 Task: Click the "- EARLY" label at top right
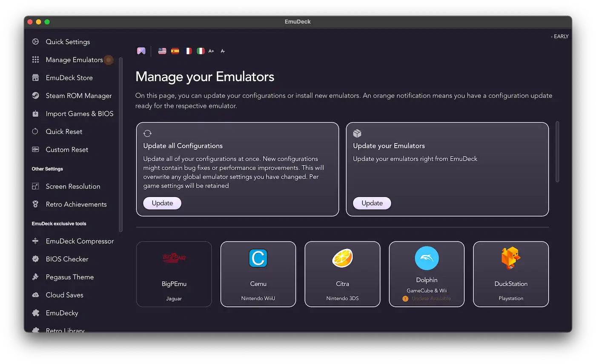tap(560, 37)
